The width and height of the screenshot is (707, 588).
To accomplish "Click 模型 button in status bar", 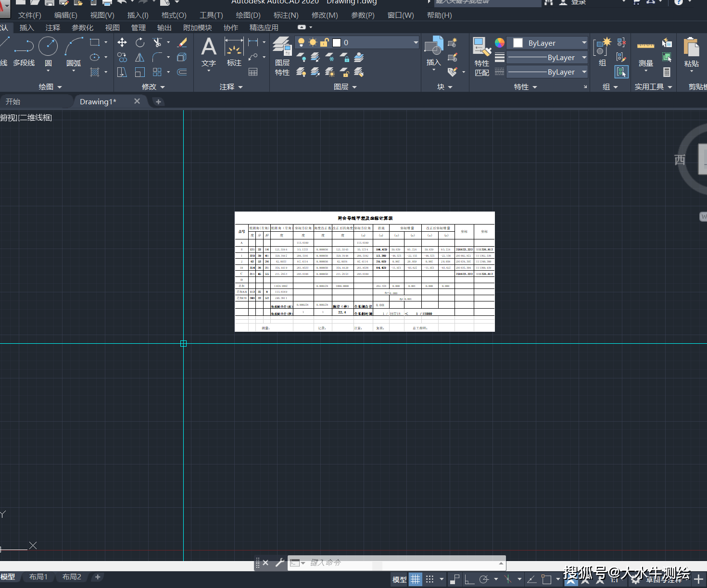I will 400,579.
